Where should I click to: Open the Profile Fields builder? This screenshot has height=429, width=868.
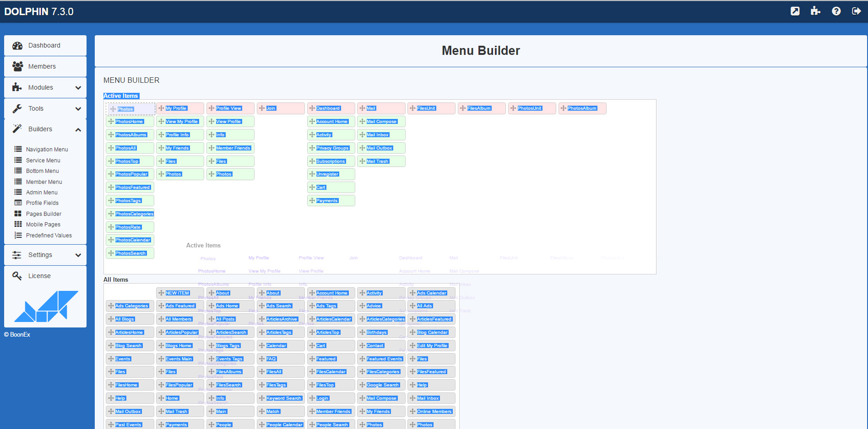pyautogui.click(x=42, y=203)
